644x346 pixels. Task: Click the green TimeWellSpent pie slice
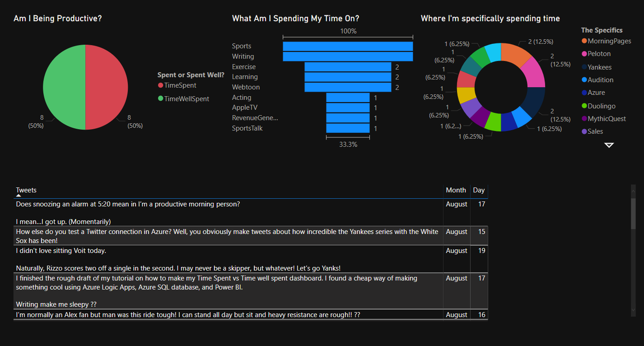click(64, 86)
